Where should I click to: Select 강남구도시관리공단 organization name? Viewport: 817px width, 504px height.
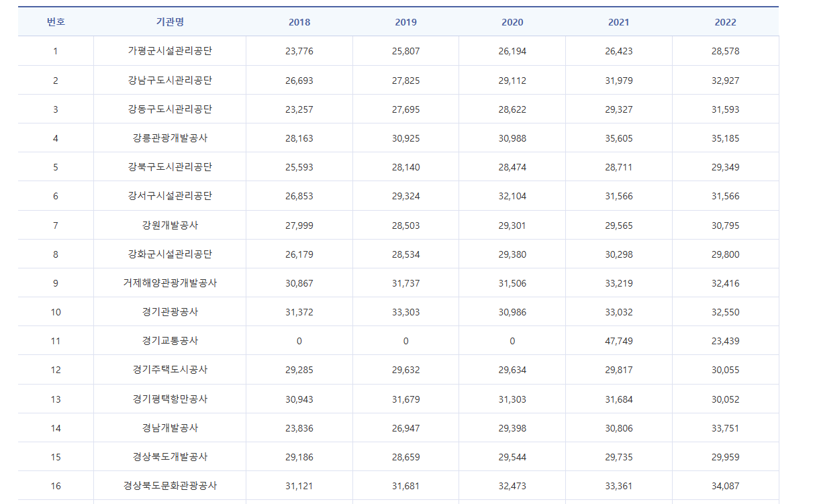170,80
